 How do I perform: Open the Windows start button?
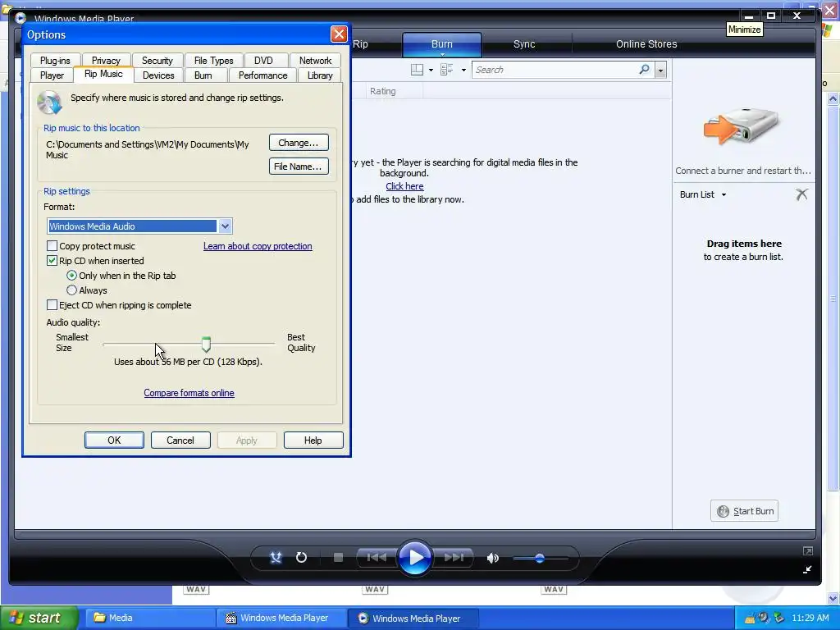coord(39,618)
